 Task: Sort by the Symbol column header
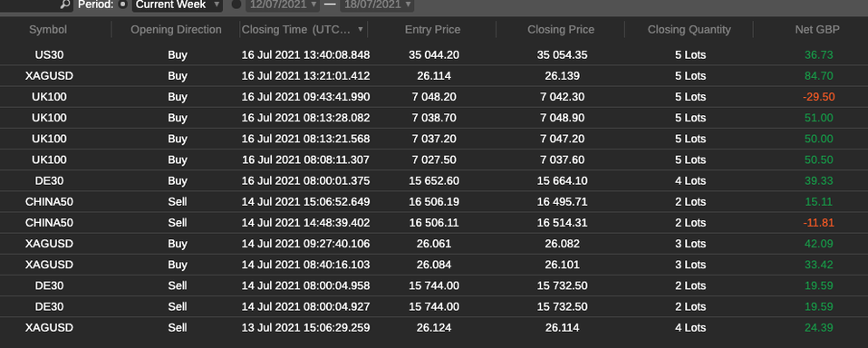(48, 30)
